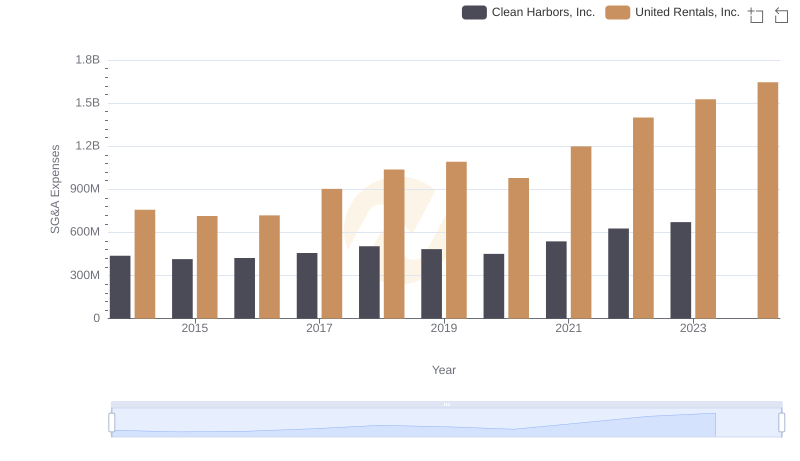
Task: Click the Clean Harbors bar for 2017
Action: [307, 286]
